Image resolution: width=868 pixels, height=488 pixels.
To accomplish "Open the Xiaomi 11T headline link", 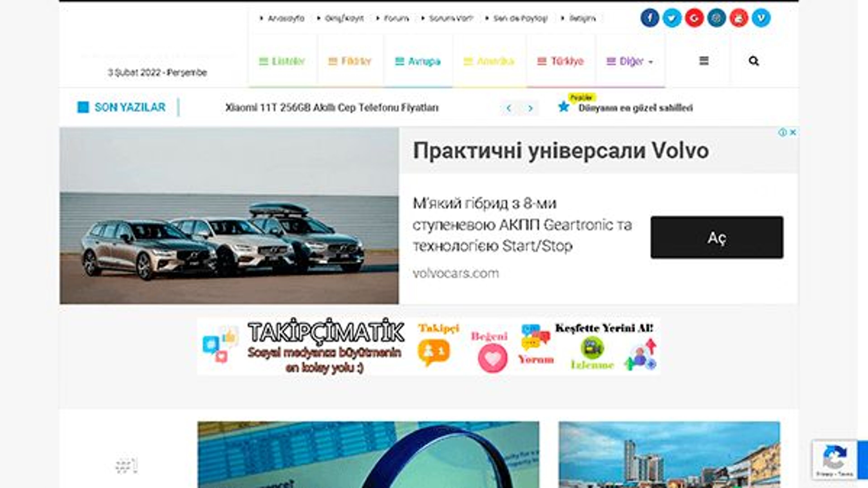I will point(332,108).
